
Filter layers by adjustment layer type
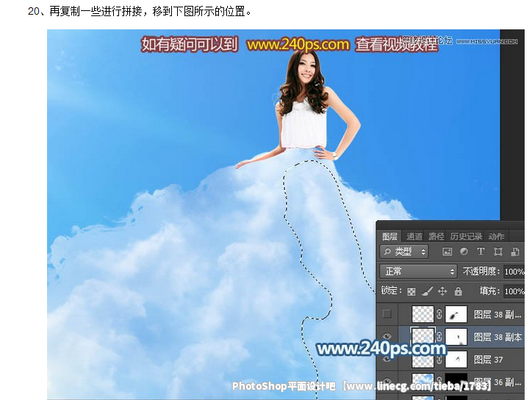(x=464, y=251)
